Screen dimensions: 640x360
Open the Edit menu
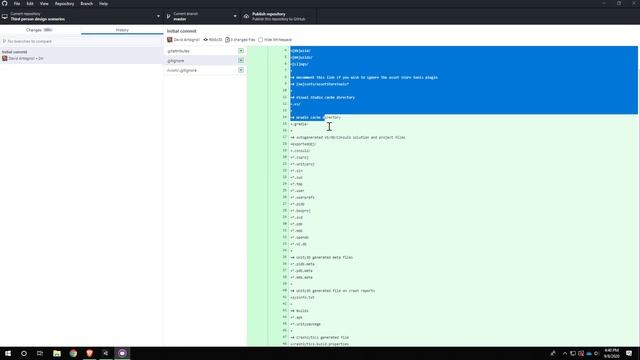30,4
